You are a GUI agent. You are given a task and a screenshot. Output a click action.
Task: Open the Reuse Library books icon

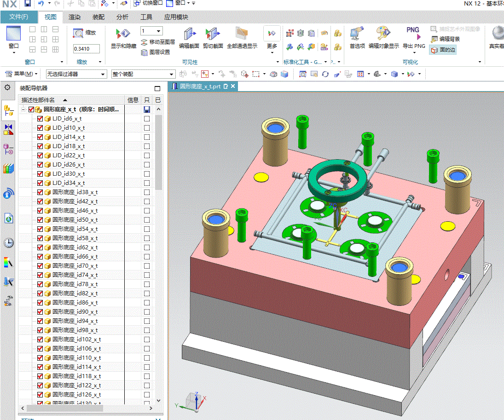pyautogui.click(x=8, y=168)
